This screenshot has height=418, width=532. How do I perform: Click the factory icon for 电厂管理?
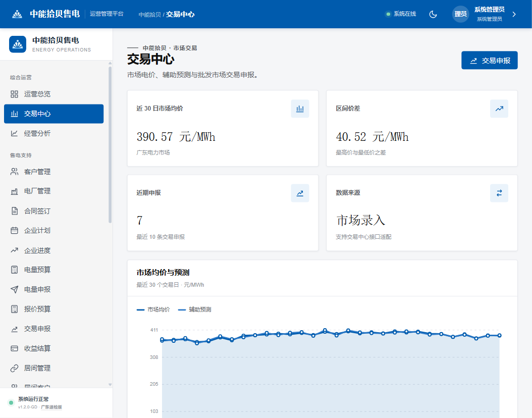14,191
